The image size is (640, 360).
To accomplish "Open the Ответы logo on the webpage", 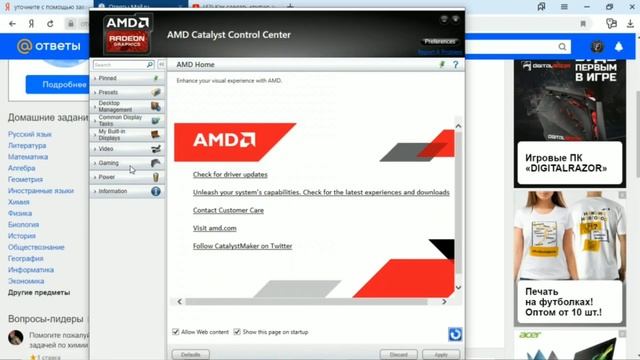I will pyautogui.click(x=49, y=46).
